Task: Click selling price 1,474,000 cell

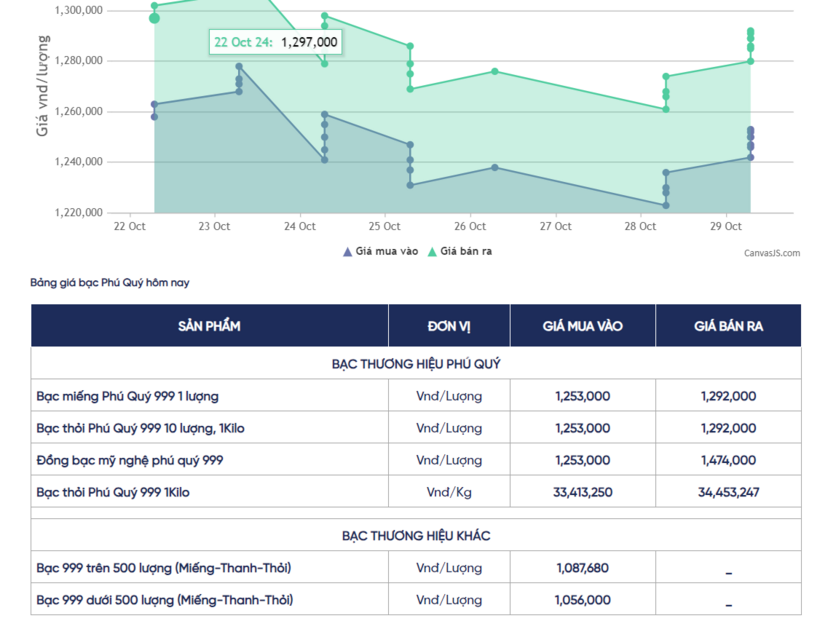Action: pos(728,460)
